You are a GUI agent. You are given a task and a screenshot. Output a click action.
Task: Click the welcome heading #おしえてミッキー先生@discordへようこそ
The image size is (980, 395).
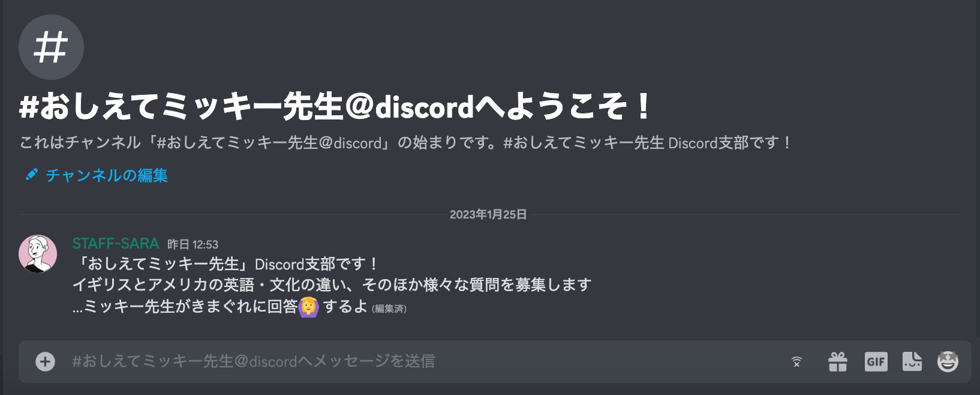pos(335,106)
